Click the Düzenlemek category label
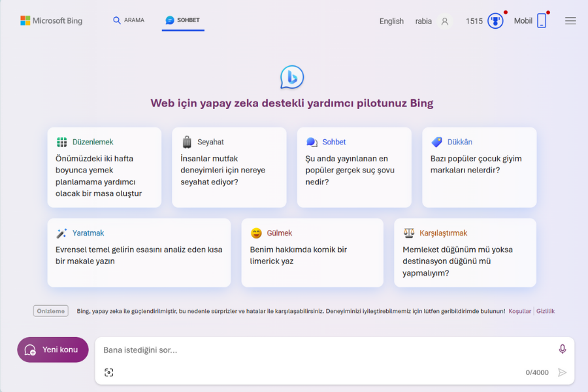 pyautogui.click(x=93, y=142)
